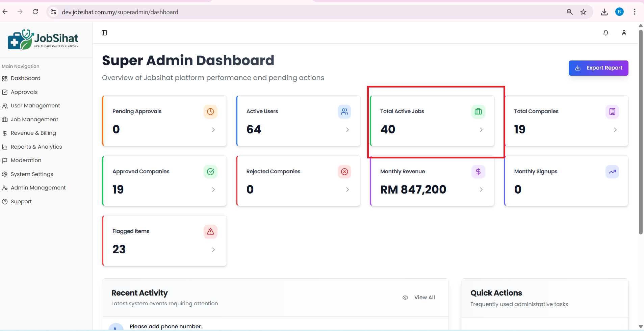Screen dimensions: 644x331
Task: Open Monthly Revenue details via chevron
Action: [x=481, y=190]
